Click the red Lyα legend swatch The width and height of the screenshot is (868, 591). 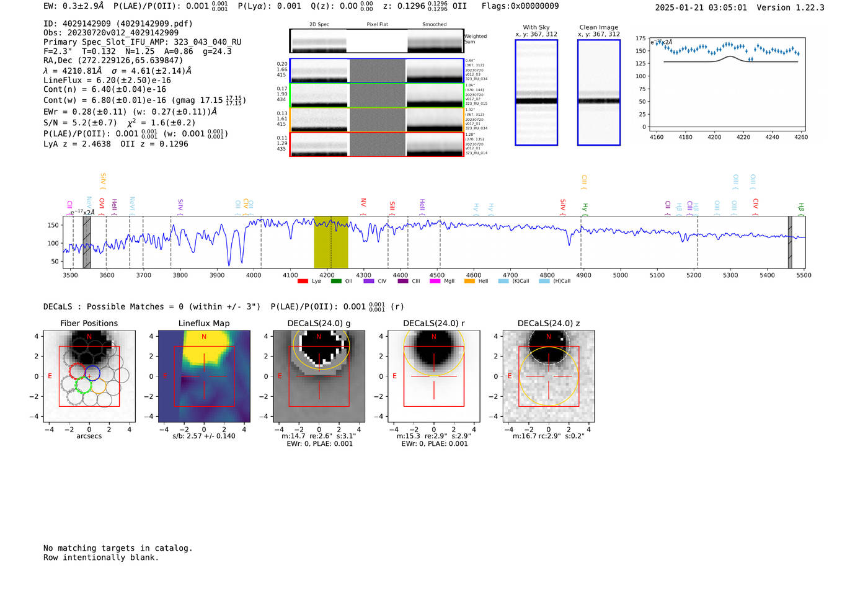point(303,281)
